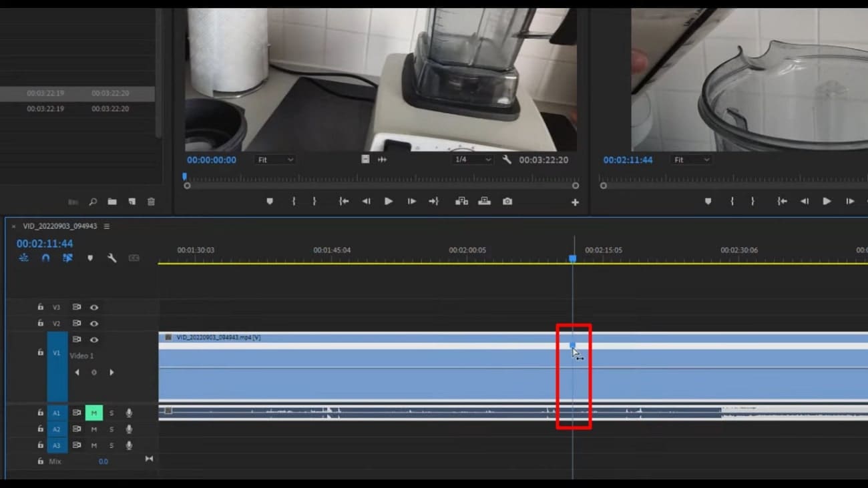Add a marker to the timeline sequence

[x=90, y=258]
